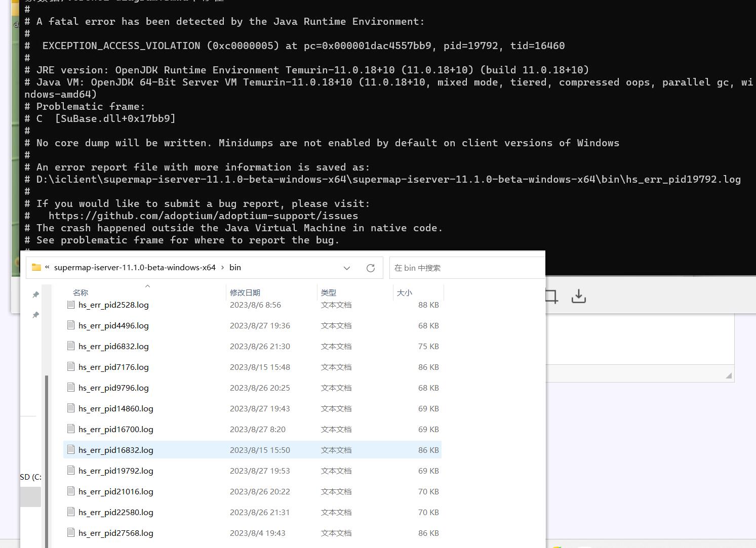
Task: Select file hs_err_pid16832.log
Action: click(x=252, y=450)
